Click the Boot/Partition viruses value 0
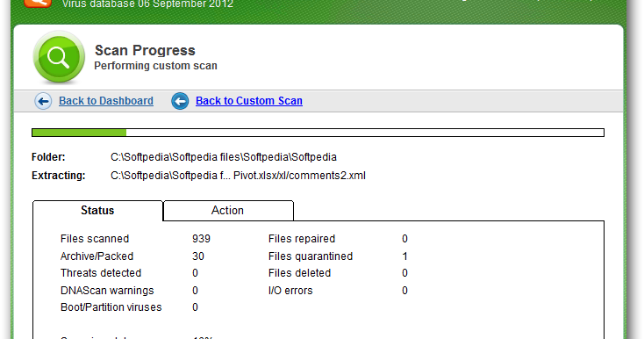The width and height of the screenshot is (644, 339). (195, 307)
